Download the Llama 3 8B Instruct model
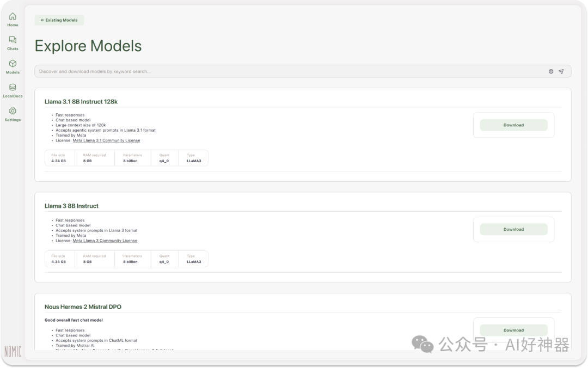 [x=513, y=229]
